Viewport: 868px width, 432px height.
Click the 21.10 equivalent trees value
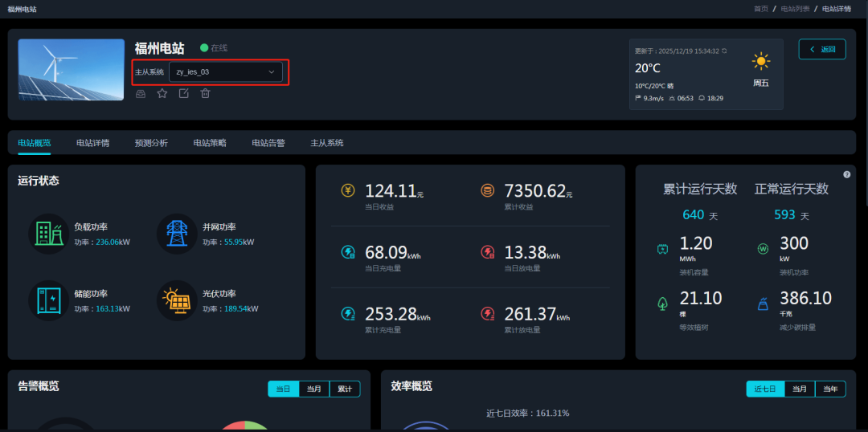click(701, 299)
